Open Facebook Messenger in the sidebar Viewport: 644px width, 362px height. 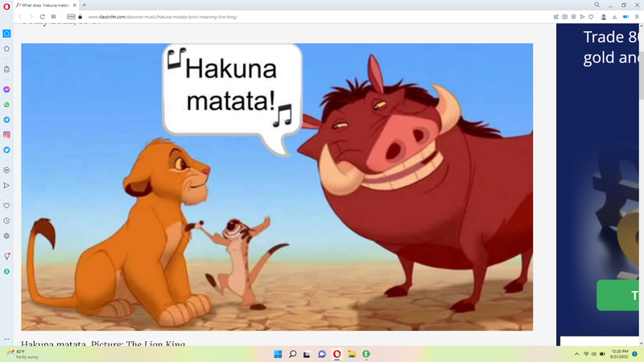[x=6, y=89]
